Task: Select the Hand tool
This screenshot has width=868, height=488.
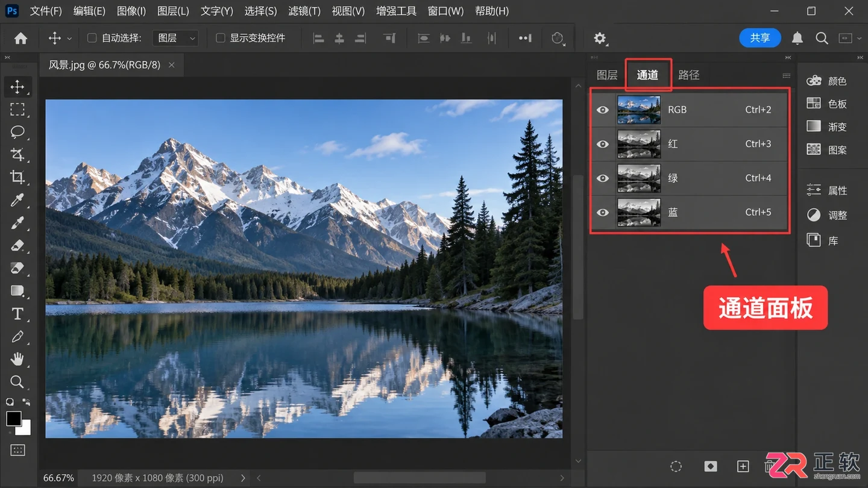Action: (x=17, y=359)
